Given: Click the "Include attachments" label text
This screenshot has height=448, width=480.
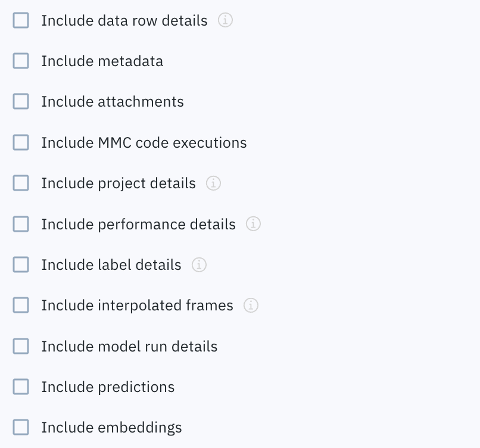Looking at the screenshot, I should [x=113, y=102].
